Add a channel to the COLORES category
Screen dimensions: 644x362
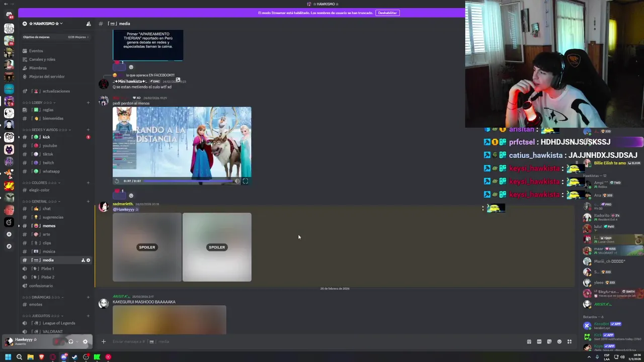pos(88,183)
